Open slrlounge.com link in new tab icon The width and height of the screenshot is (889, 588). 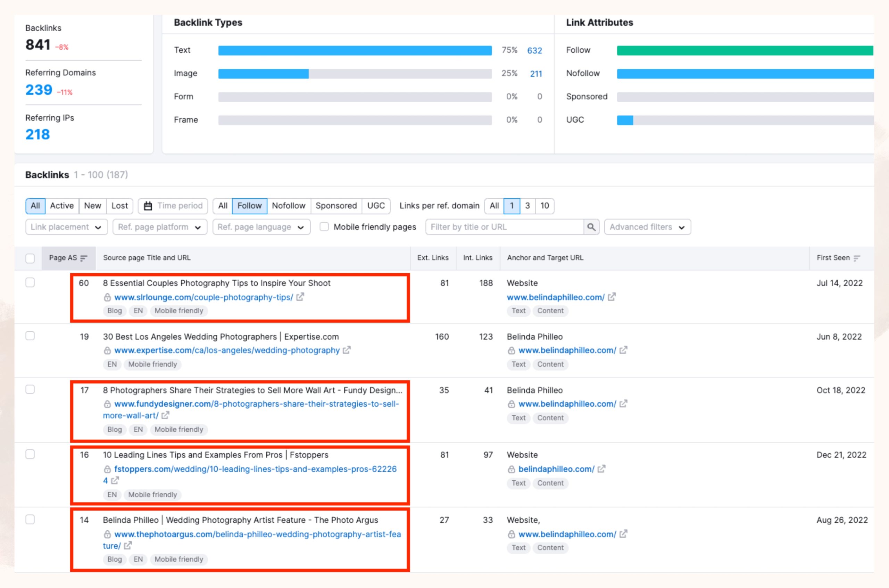pos(300,297)
